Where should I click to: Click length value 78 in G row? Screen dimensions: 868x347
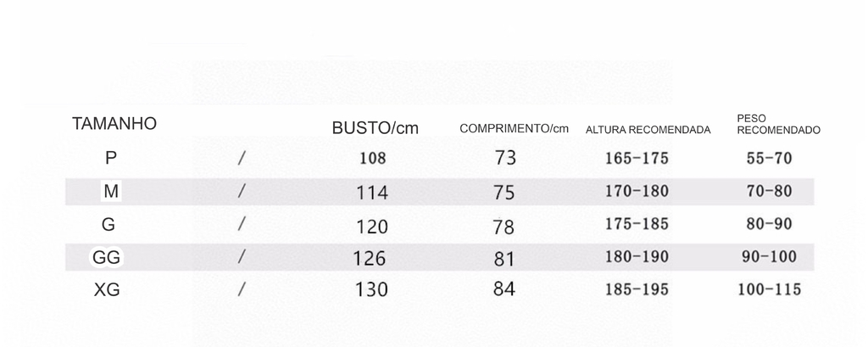504,227
